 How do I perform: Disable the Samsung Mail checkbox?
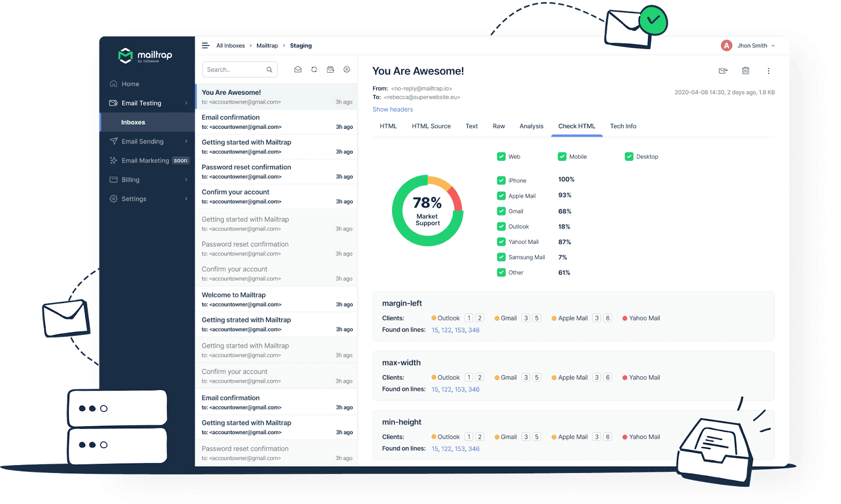[x=501, y=257]
